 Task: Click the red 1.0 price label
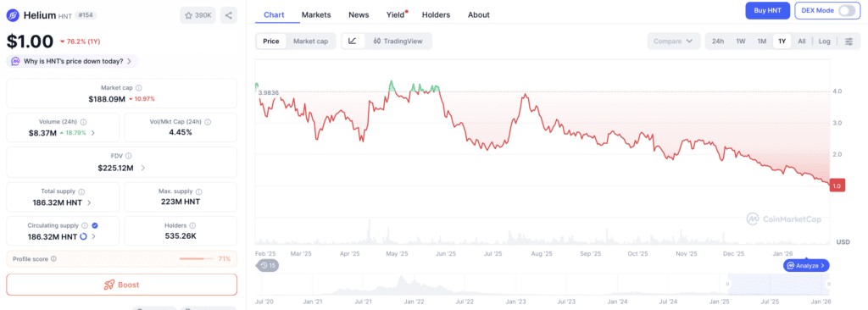pyautogui.click(x=836, y=186)
